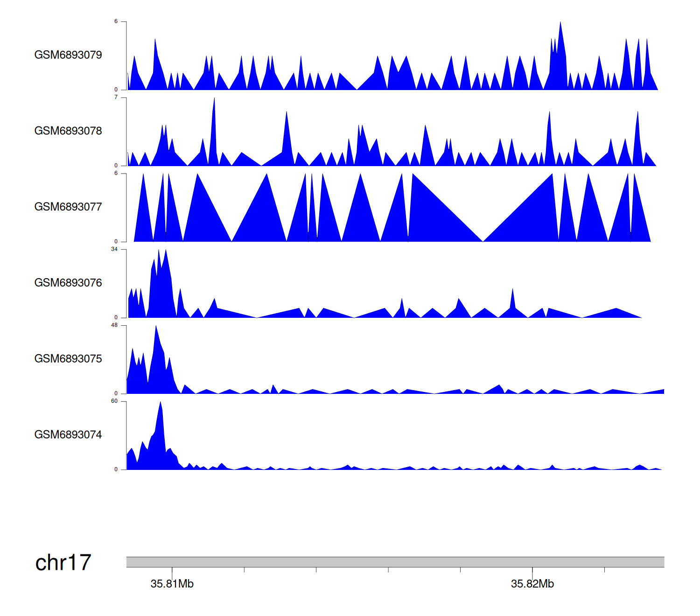Image resolution: width=700 pixels, height=616 pixels.
Task: Click the tick mark above 35.81Mb
Action: click(x=172, y=571)
